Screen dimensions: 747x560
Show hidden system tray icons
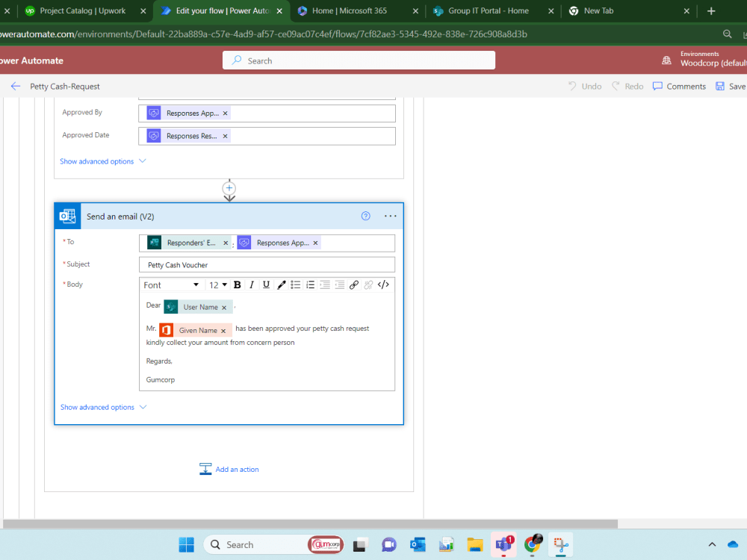click(x=712, y=545)
